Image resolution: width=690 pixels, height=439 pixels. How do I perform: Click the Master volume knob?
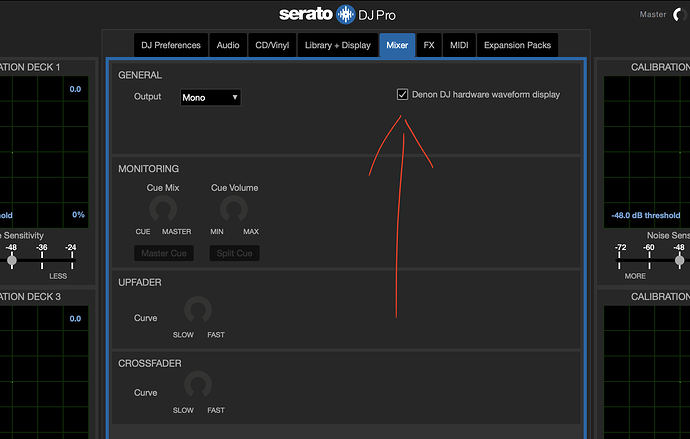tap(680, 15)
